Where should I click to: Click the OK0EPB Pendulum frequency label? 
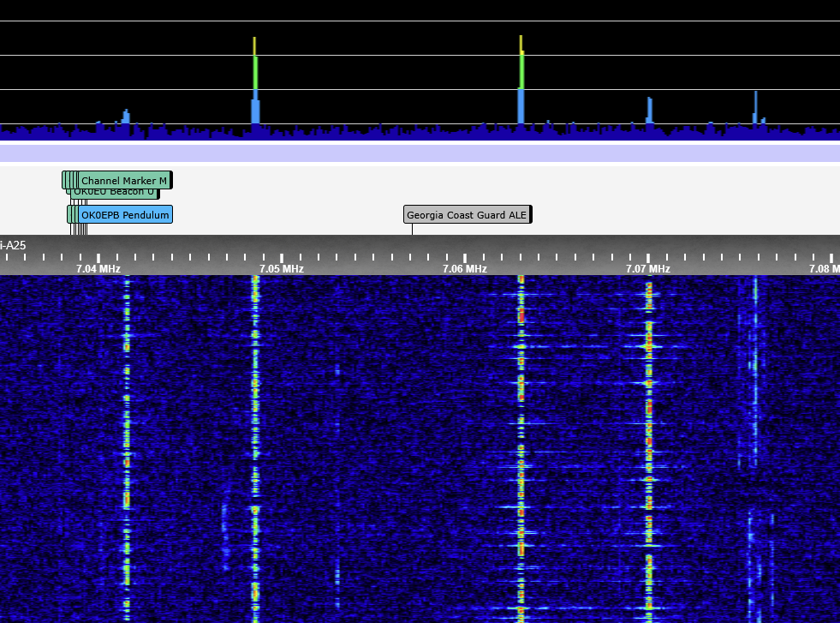coord(125,215)
